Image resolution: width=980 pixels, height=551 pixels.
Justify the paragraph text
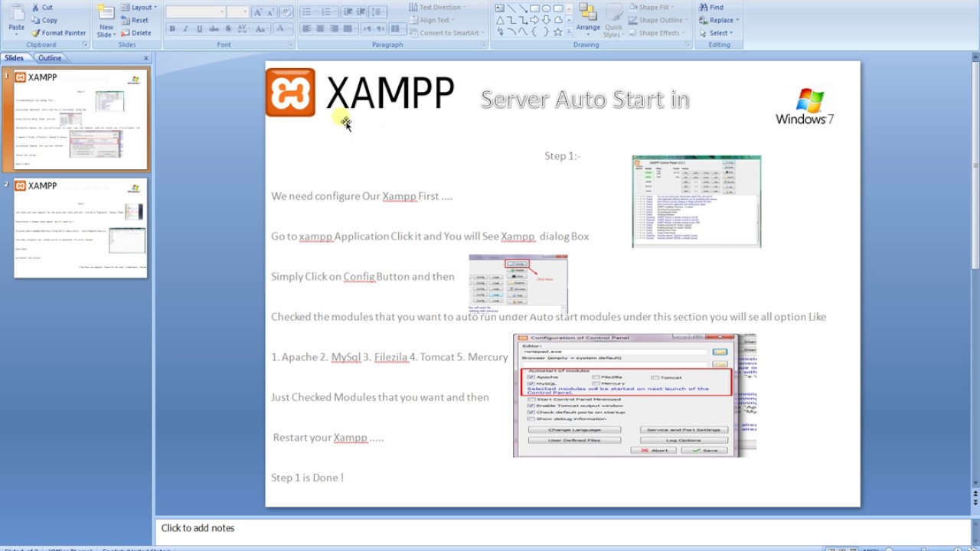(x=348, y=29)
